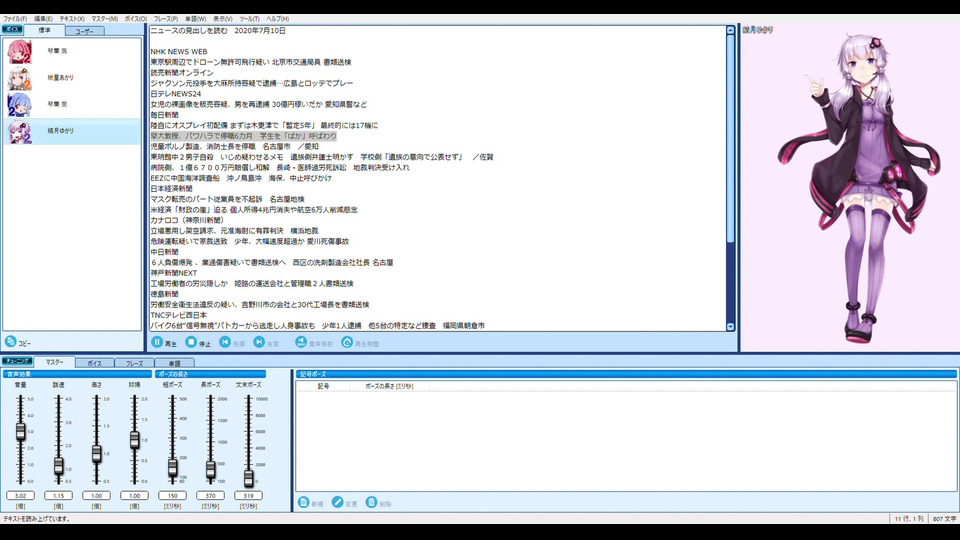Open the テキスト(X) menu
Image resolution: width=960 pixels, height=540 pixels.
coord(72,19)
